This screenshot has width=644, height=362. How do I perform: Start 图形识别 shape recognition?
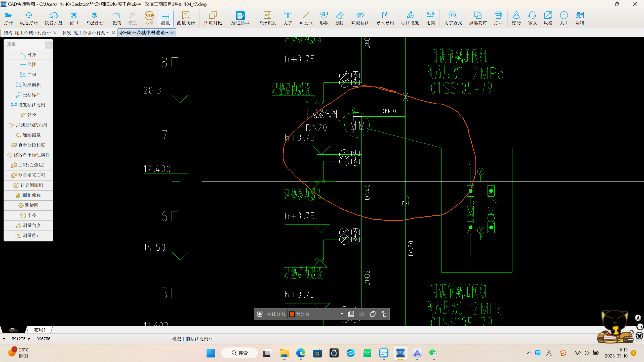point(267,18)
